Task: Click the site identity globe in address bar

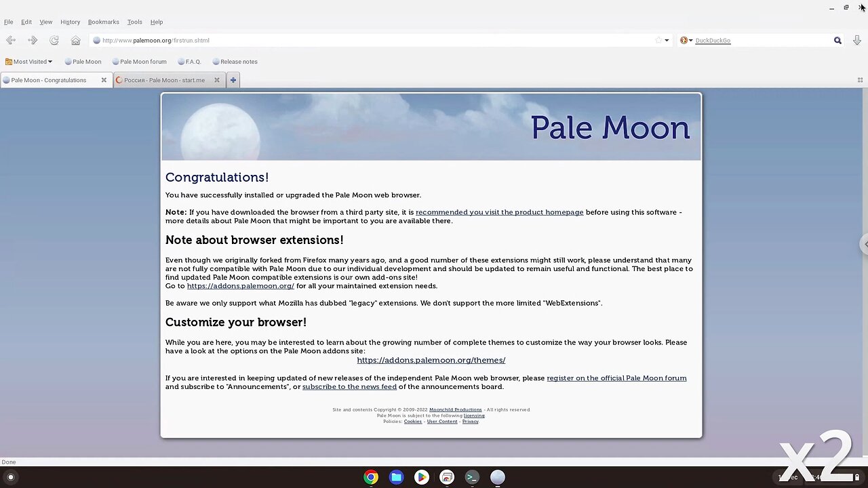Action: (96, 40)
